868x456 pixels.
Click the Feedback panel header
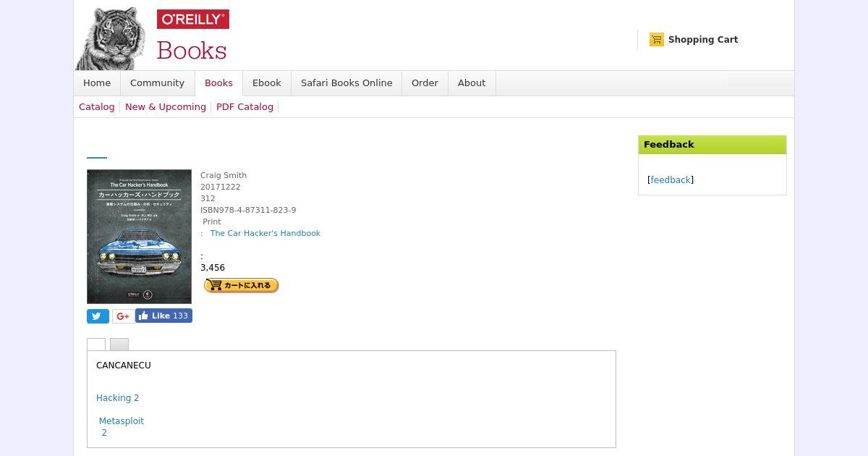coord(712,145)
